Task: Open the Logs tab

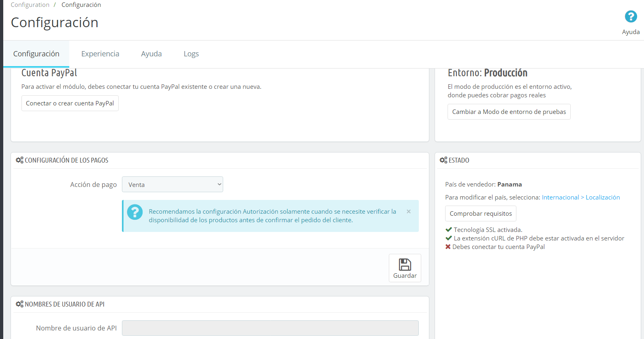Action: (191, 54)
